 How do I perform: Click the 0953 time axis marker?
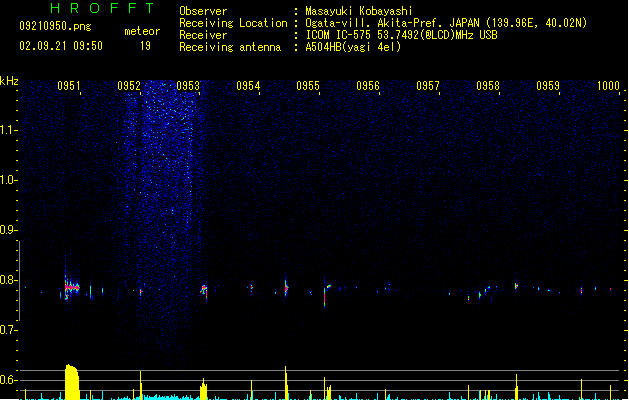pos(188,86)
